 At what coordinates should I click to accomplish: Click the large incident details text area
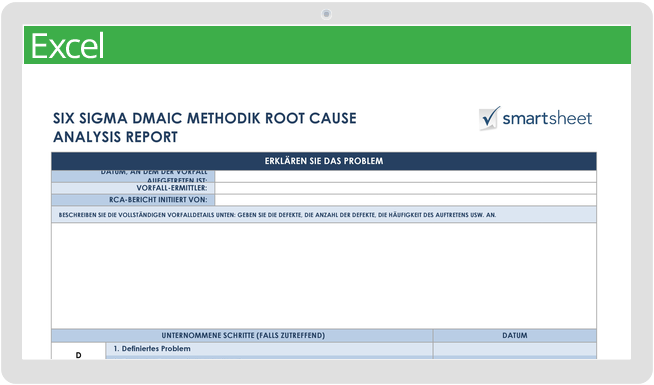tap(324, 276)
